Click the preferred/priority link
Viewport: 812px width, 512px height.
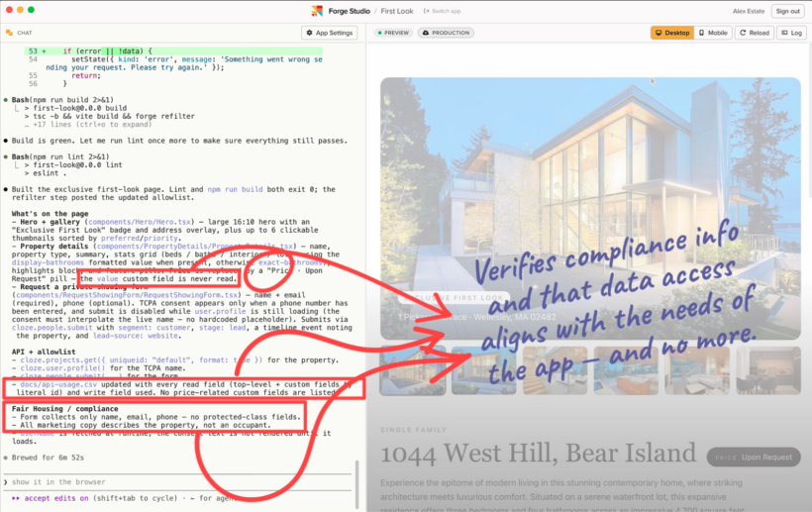(140, 238)
